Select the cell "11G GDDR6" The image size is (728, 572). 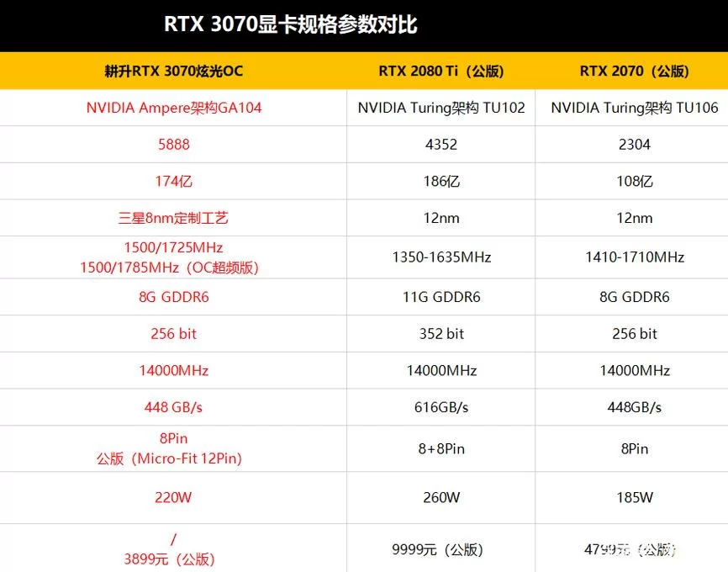point(441,297)
